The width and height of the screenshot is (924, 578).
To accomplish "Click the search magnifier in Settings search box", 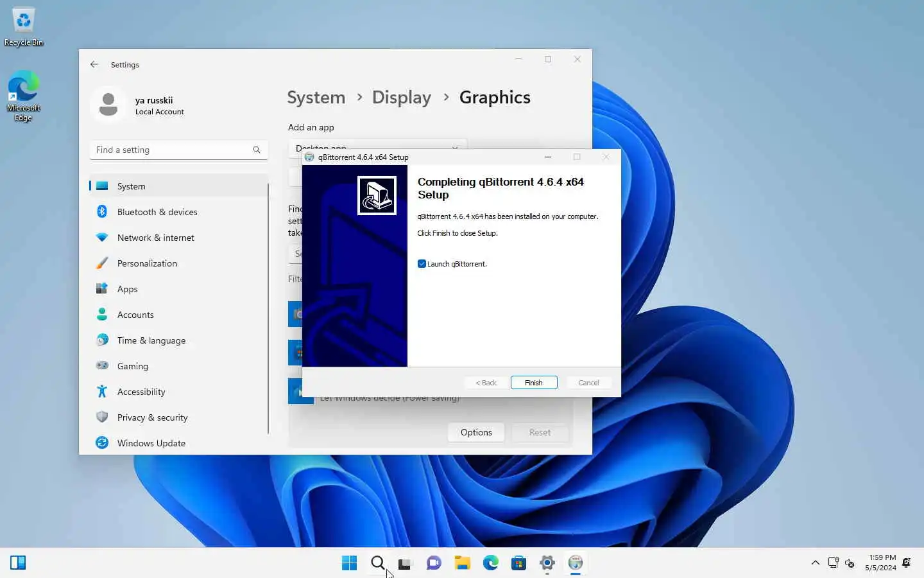I will pyautogui.click(x=257, y=150).
